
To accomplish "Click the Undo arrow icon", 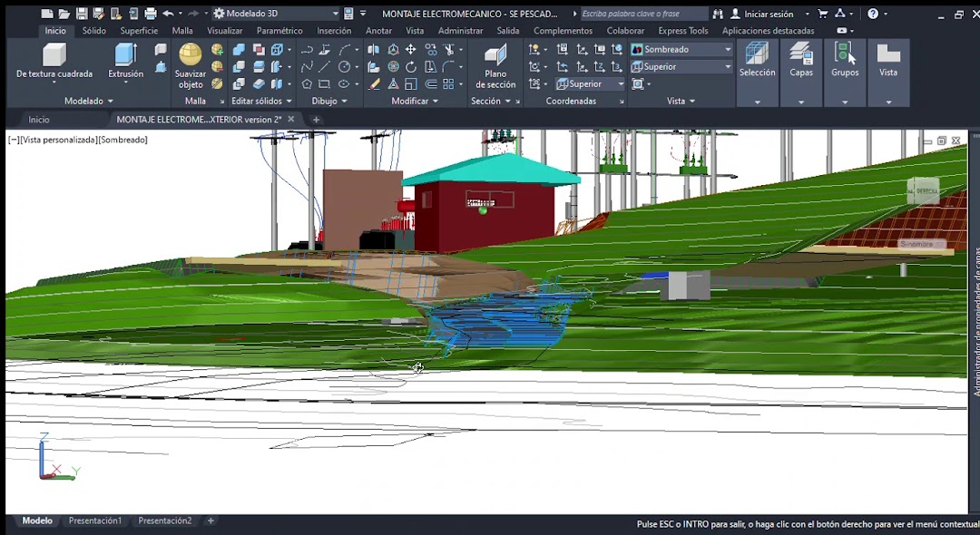I will pos(168,14).
